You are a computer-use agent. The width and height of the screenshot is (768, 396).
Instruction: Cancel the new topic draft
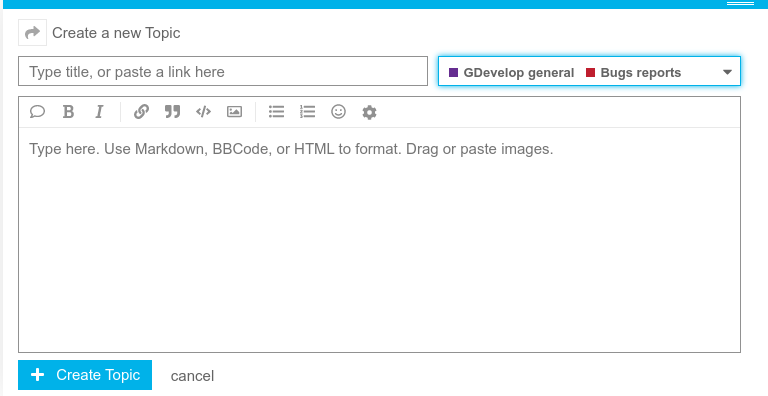click(x=192, y=376)
